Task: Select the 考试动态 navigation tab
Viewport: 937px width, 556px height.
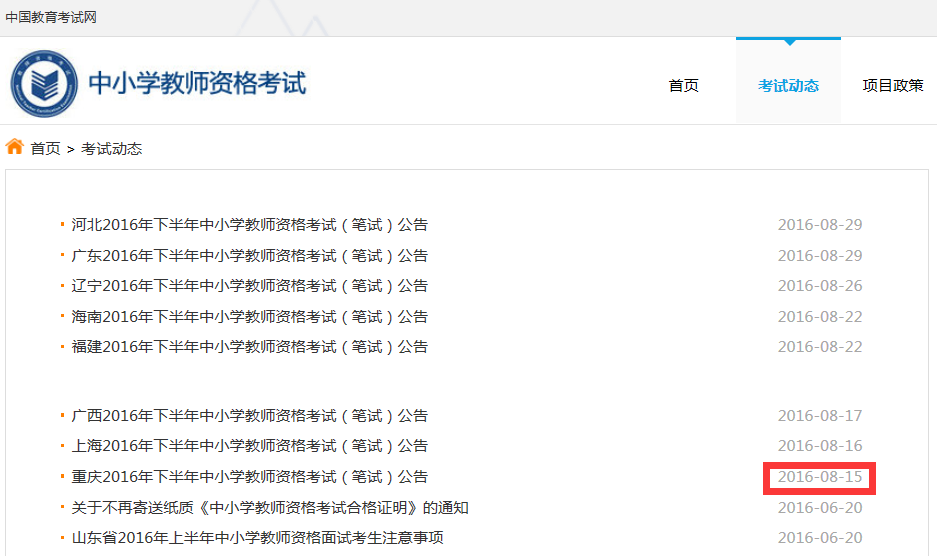Action: coord(788,86)
